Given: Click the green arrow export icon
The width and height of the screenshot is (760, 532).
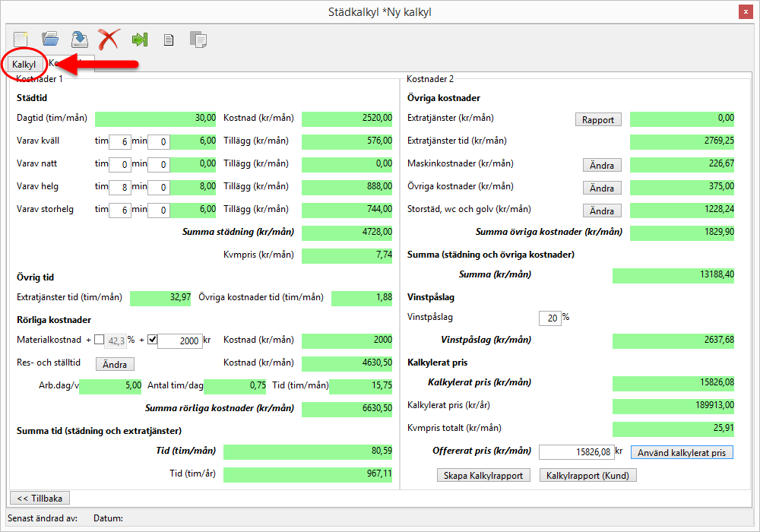Looking at the screenshot, I should point(139,39).
